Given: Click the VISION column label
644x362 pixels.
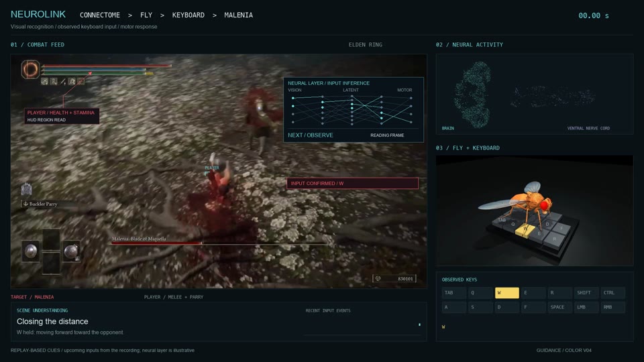Looking at the screenshot, I should pyautogui.click(x=294, y=90).
